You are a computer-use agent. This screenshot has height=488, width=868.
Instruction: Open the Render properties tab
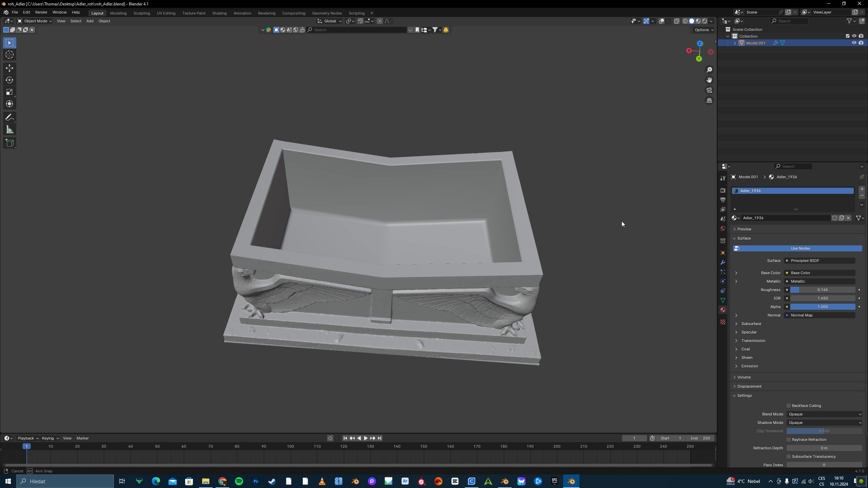point(723,190)
